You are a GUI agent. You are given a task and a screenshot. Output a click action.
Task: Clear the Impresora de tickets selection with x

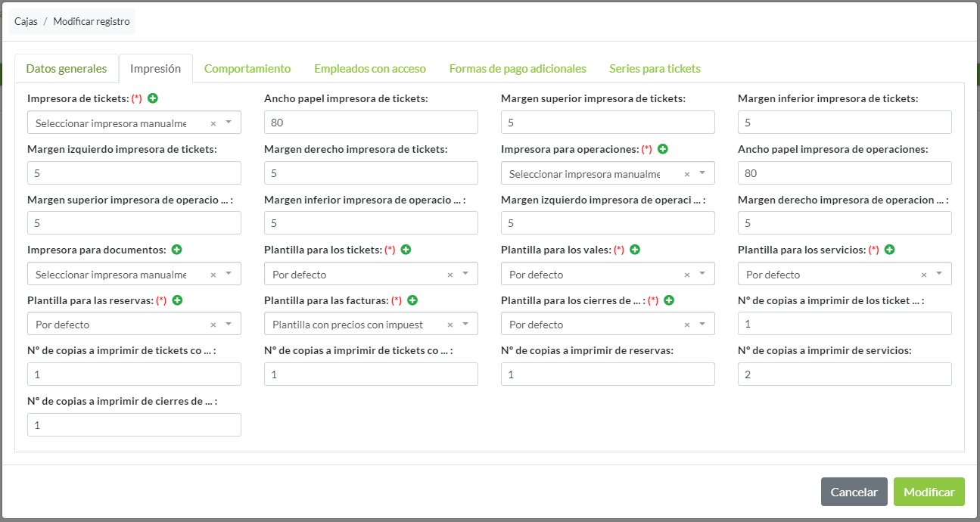tap(213, 123)
